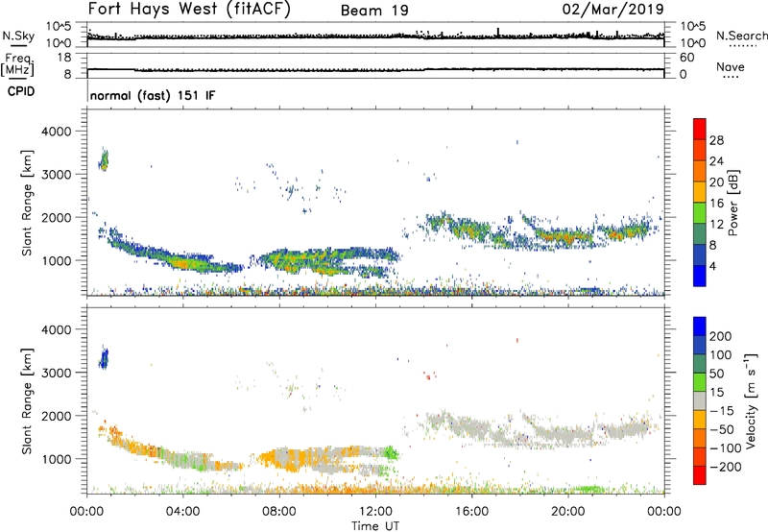768x532 pixels.
Task: Click the bright green patch near 12:40 in velocity panel
Action: pos(391,452)
